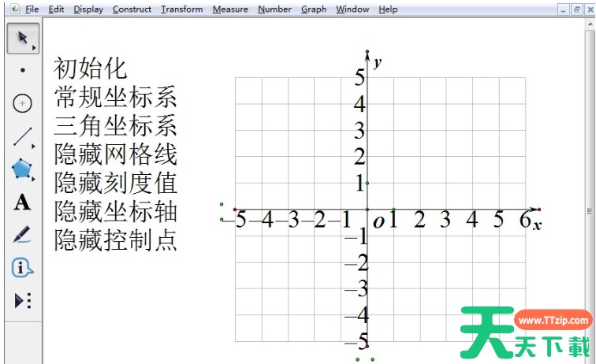Open the Custom tool icon
596x364 pixels.
[x=22, y=300]
